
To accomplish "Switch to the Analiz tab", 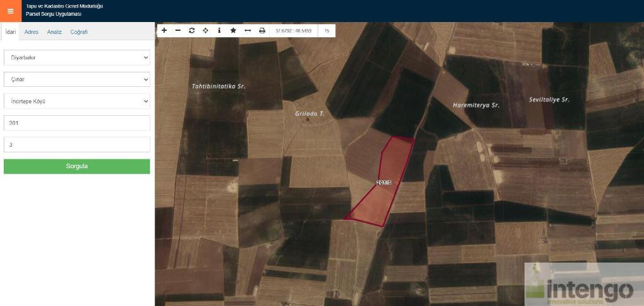I will (x=54, y=31).
